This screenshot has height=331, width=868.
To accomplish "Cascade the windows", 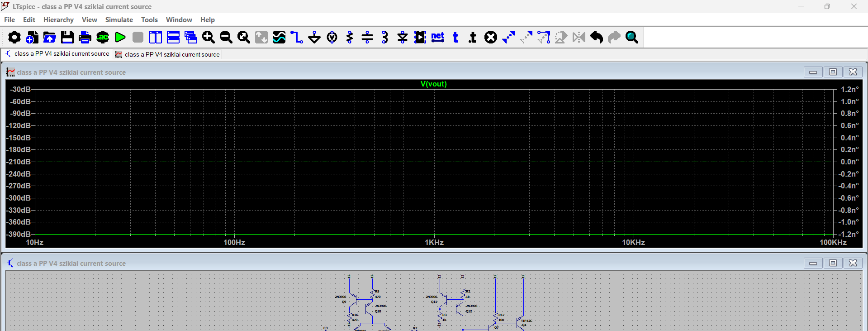I will pyautogui.click(x=191, y=37).
